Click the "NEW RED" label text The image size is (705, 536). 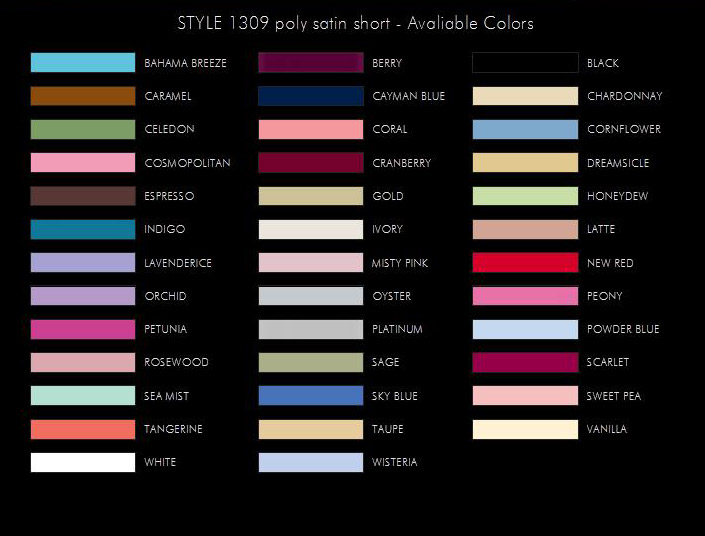tap(610, 263)
